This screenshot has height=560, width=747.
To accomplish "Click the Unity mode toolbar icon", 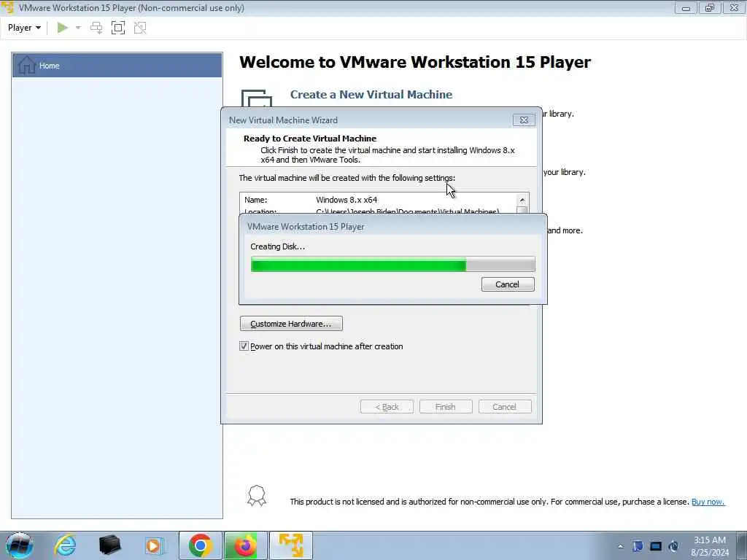I will pyautogui.click(x=140, y=28).
